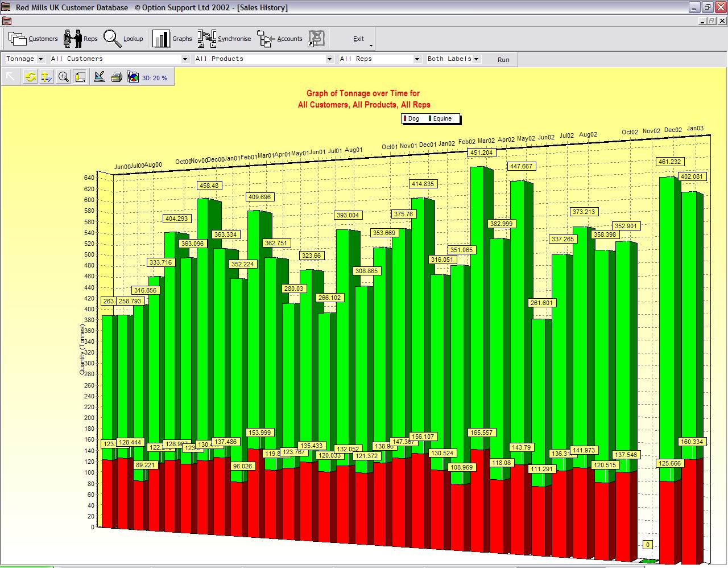This screenshot has height=568, width=728.
Task: Toggle the 3D axes depth tool
Action: coord(80,77)
